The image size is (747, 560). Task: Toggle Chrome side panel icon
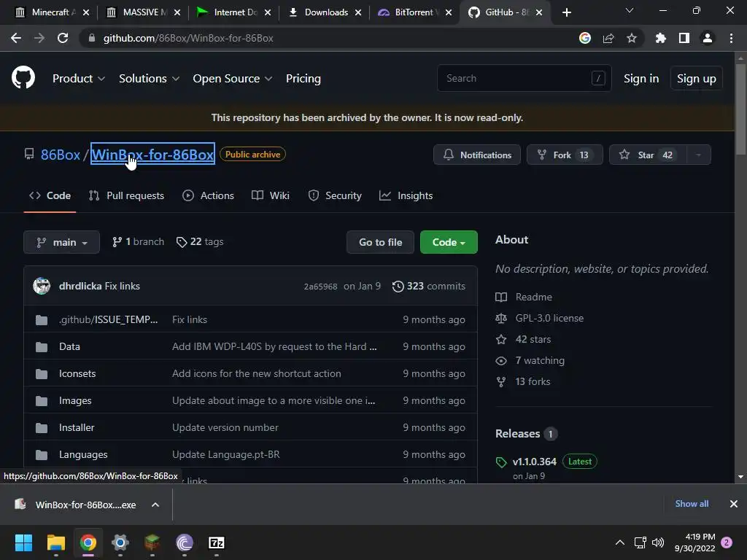click(x=684, y=38)
